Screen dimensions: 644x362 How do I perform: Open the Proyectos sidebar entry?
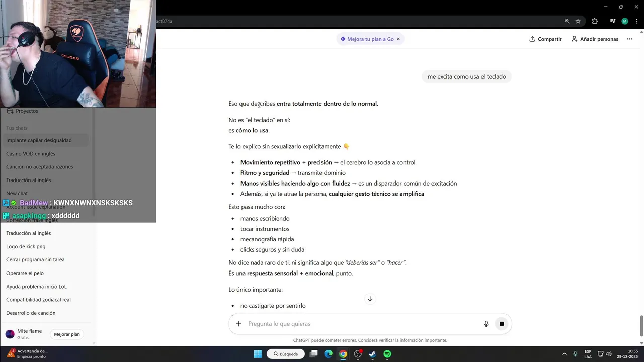coord(26,111)
